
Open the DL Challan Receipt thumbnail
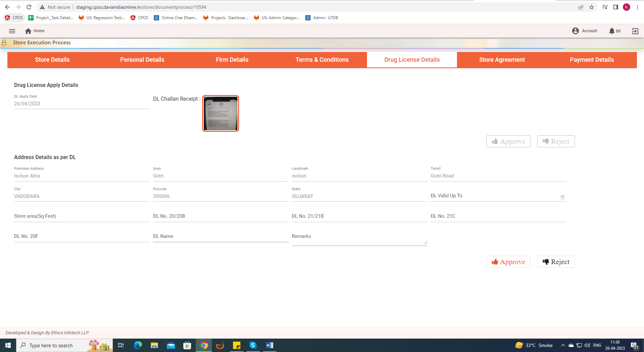(x=221, y=113)
